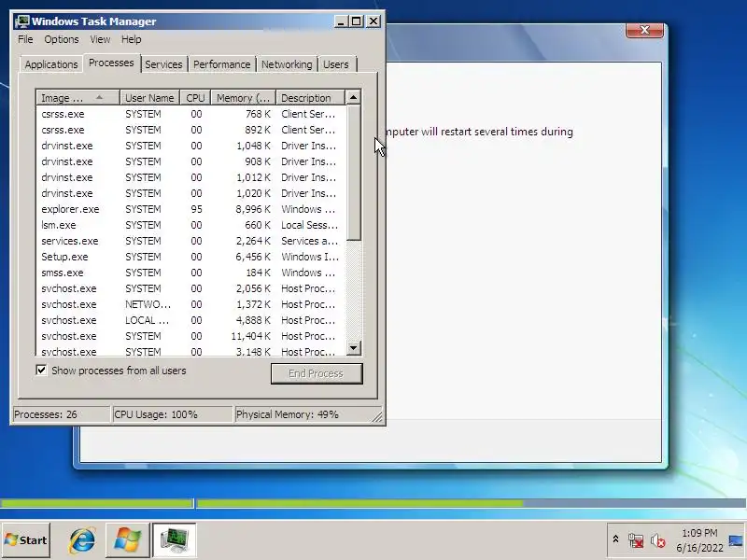Select csrss.exe using 768 K memory

coord(190,114)
